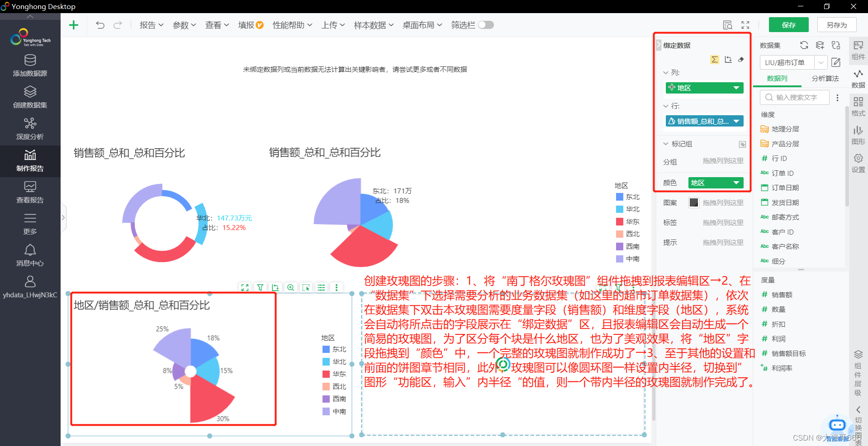Clear bindings with the eraser icon
The height and width of the screenshot is (446, 868).
[741, 60]
